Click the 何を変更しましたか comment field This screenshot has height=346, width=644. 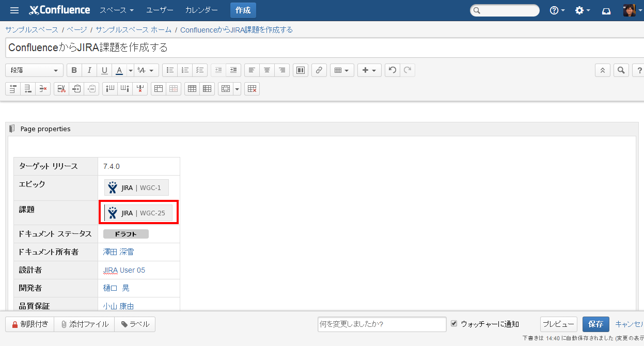tap(382, 324)
